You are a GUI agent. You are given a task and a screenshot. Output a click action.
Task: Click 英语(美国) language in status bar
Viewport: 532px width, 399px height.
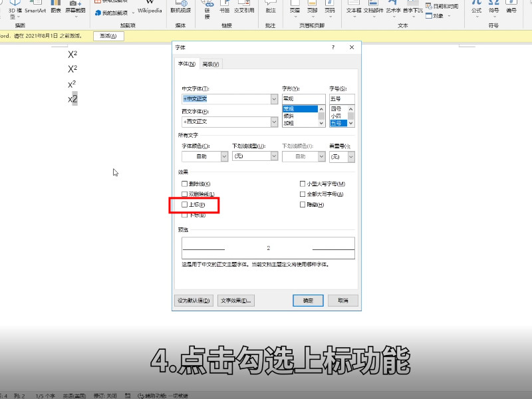point(74,396)
